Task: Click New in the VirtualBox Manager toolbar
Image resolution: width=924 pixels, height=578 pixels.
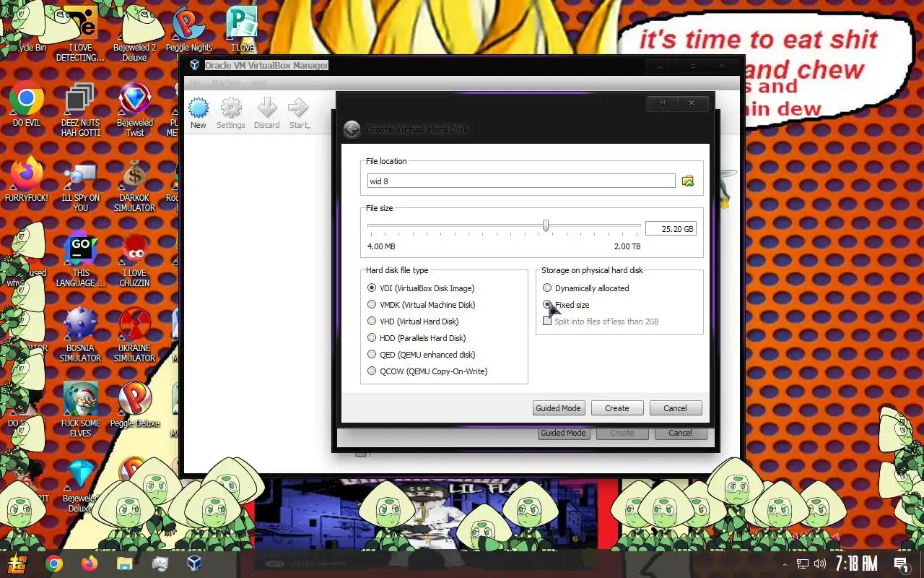Action: tap(199, 113)
